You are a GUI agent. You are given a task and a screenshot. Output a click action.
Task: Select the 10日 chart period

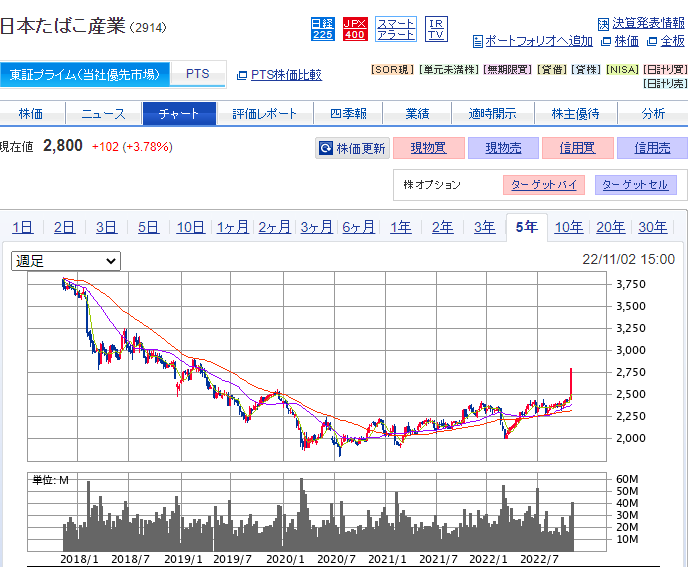click(191, 227)
